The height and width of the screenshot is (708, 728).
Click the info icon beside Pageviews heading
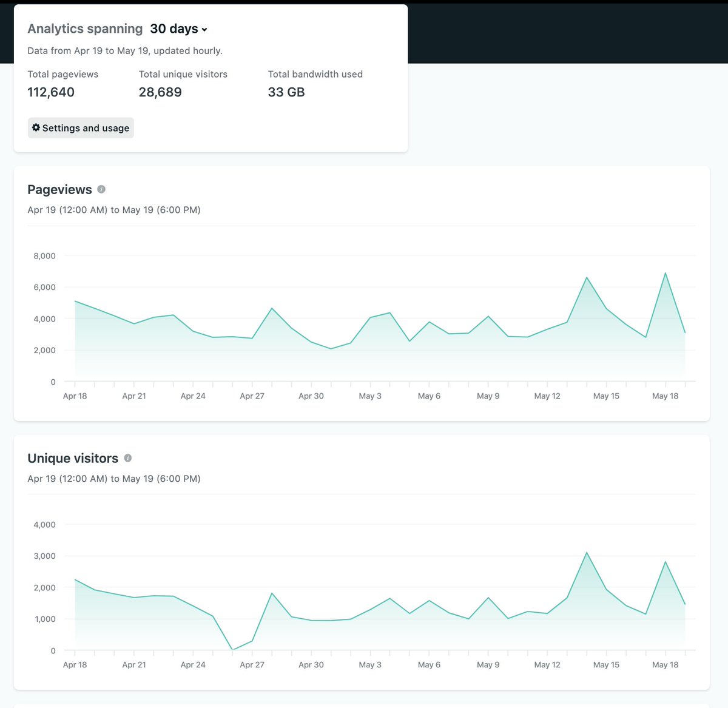click(101, 189)
